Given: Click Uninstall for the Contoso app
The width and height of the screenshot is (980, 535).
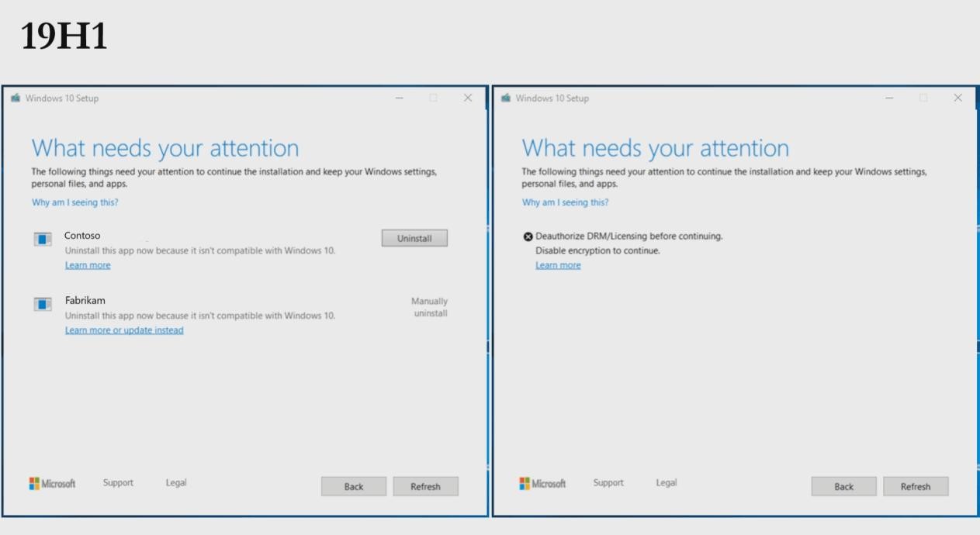Looking at the screenshot, I should [x=414, y=238].
